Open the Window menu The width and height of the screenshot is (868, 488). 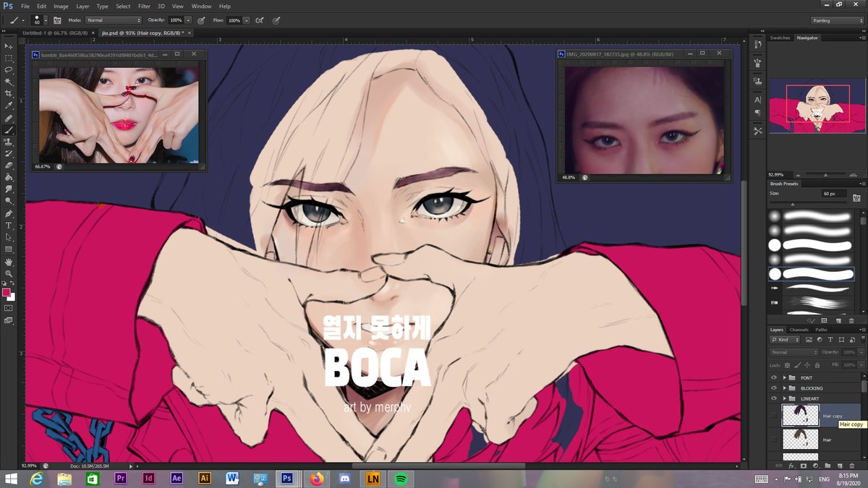point(202,6)
